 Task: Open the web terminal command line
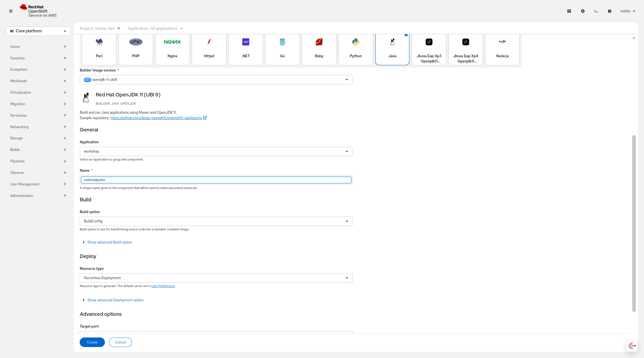pyautogui.click(x=596, y=11)
